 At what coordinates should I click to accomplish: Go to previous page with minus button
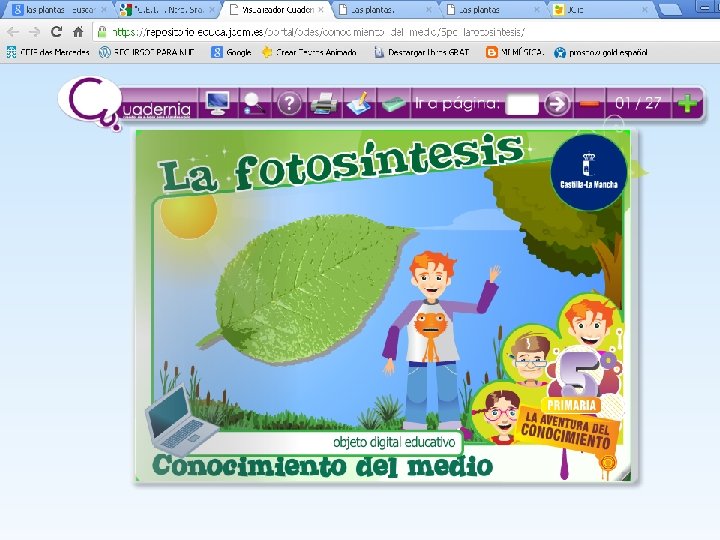(x=589, y=104)
